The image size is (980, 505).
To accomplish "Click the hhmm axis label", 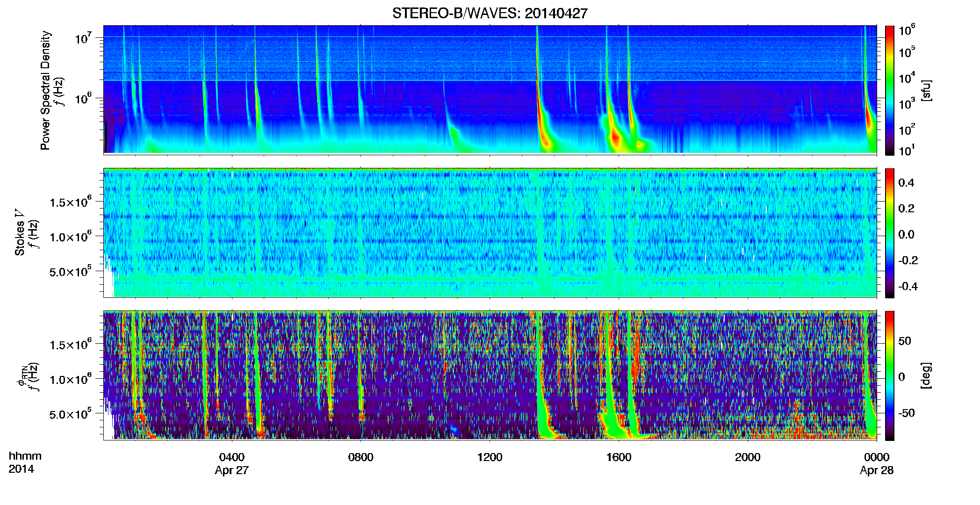I will (25, 456).
